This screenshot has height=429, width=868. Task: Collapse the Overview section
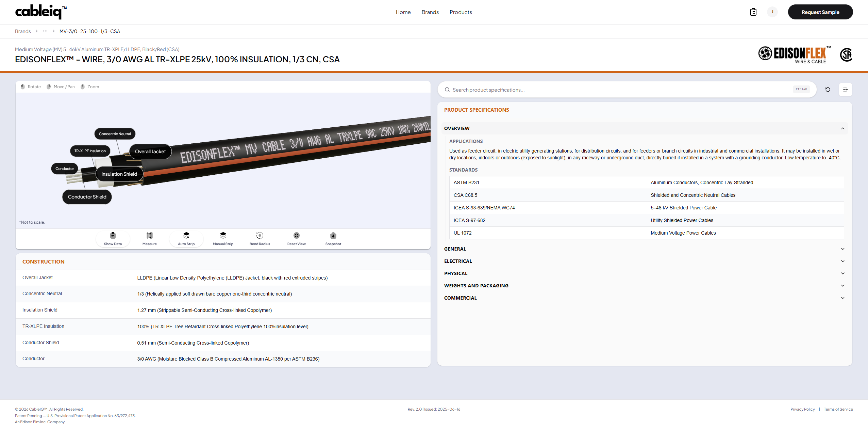tap(842, 128)
